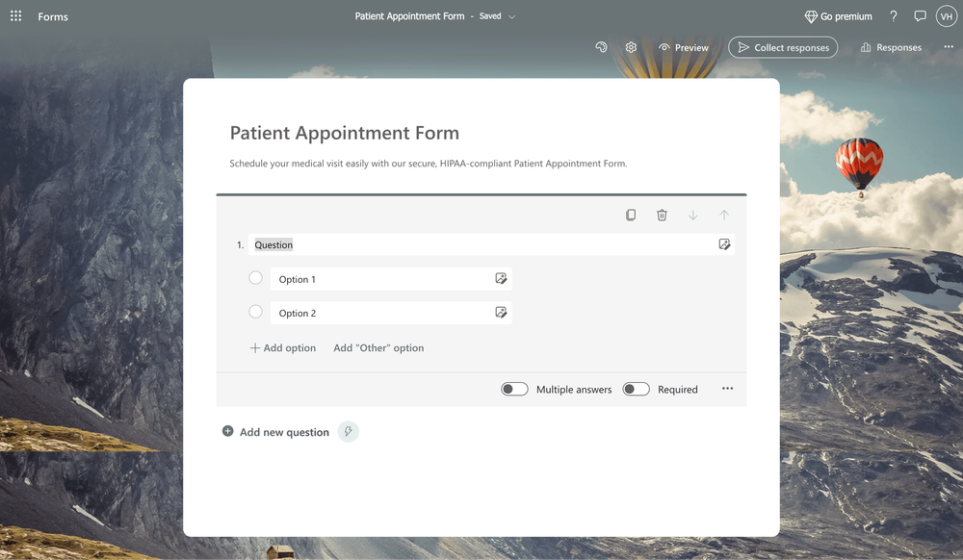Click the Collect responses button
The width and height of the screenshot is (963, 560).
(x=783, y=46)
